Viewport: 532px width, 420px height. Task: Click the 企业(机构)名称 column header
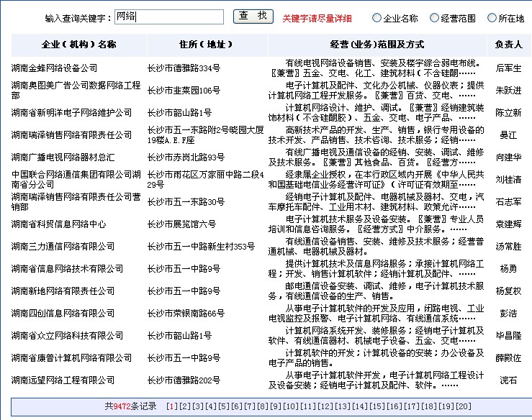tap(78, 45)
